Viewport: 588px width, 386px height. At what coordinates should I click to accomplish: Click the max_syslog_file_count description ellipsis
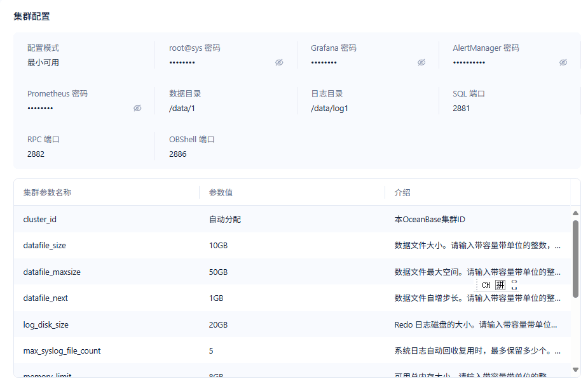point(557,351)
